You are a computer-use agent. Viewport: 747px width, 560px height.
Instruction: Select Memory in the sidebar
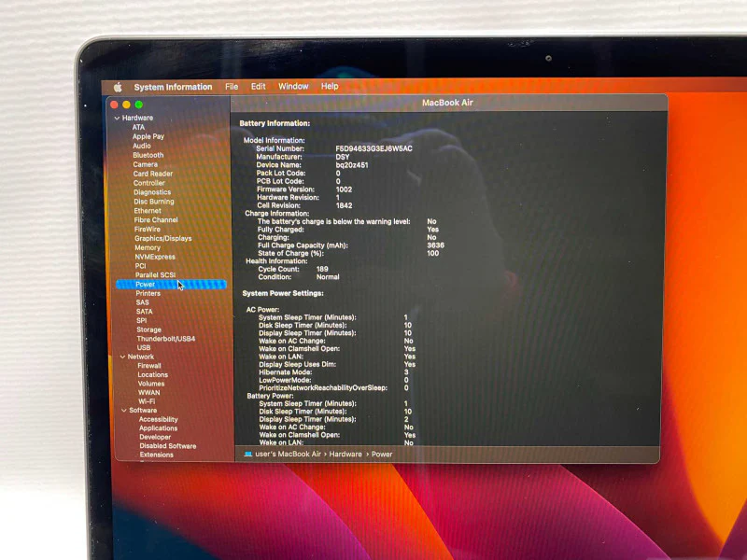pyautogui.click(x=148, y=247)
